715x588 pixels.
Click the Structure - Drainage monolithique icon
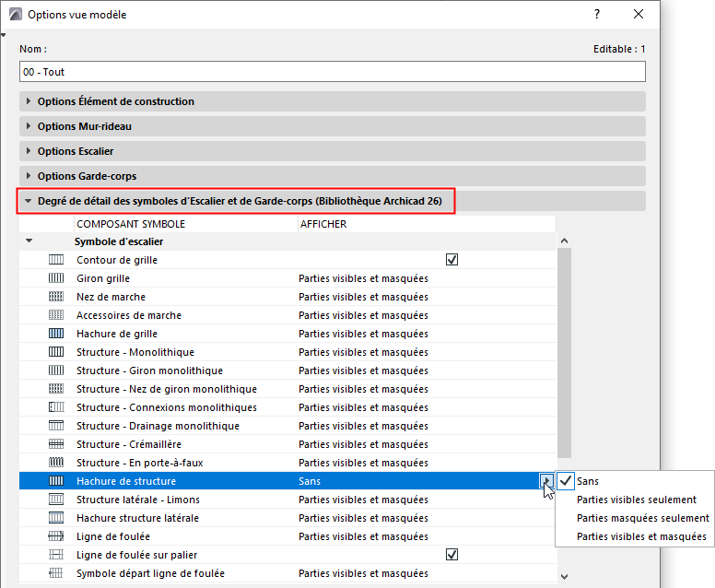coord(56,426)
